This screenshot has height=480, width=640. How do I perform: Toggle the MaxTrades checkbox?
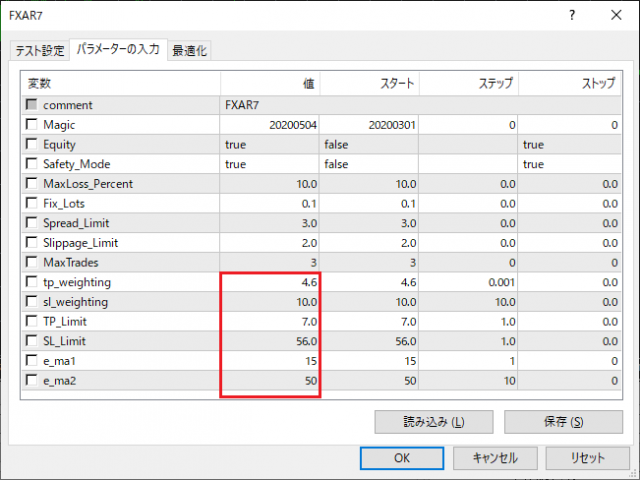pyautogui.click(x=31, y=262)
